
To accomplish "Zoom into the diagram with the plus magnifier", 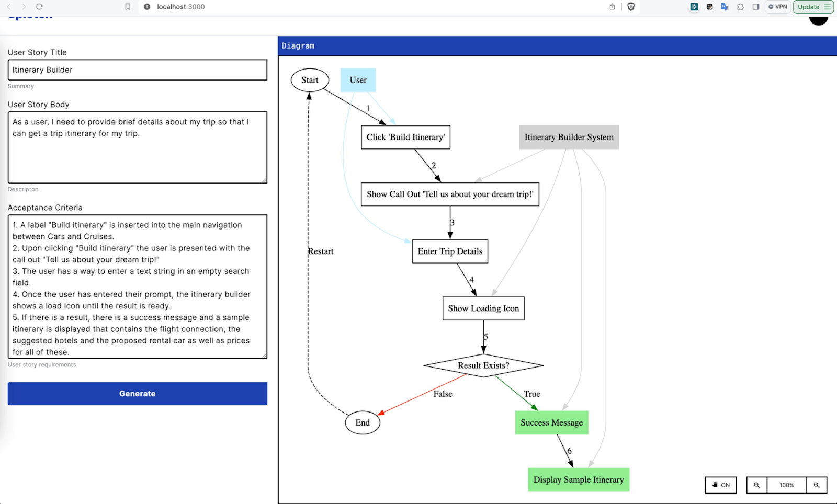I will pyautogui.click(x=816, y=485).
